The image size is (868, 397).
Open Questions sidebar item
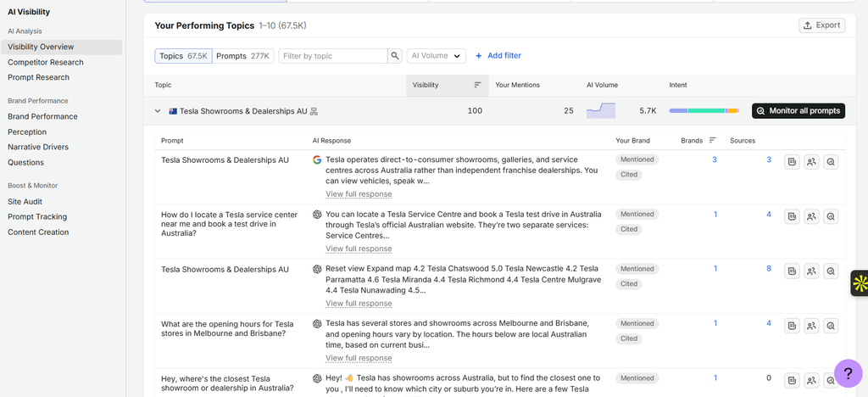(x=25, y=163)
